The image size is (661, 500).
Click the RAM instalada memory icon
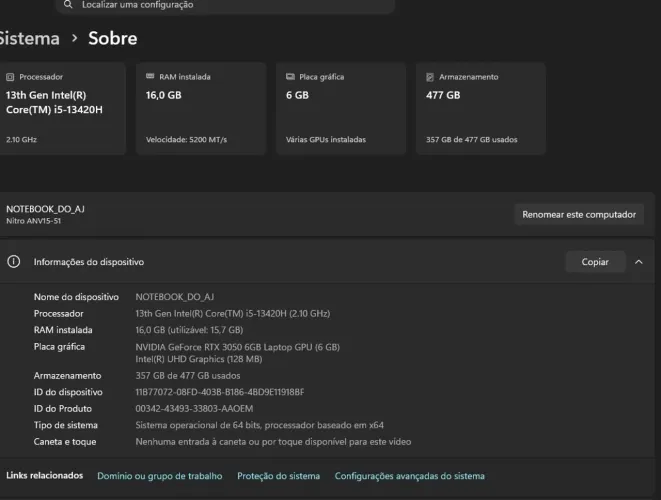tap(150, 76)
